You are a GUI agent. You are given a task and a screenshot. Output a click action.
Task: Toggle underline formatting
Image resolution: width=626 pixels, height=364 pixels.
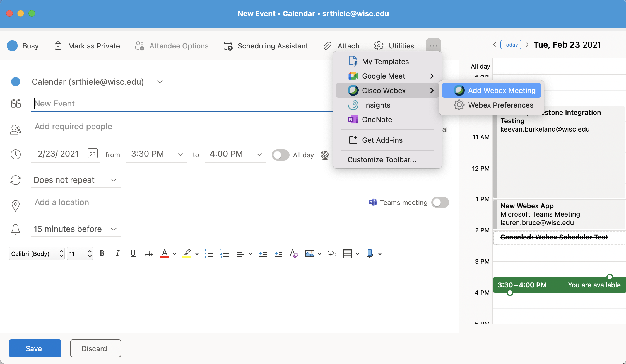tap(133, 253)
